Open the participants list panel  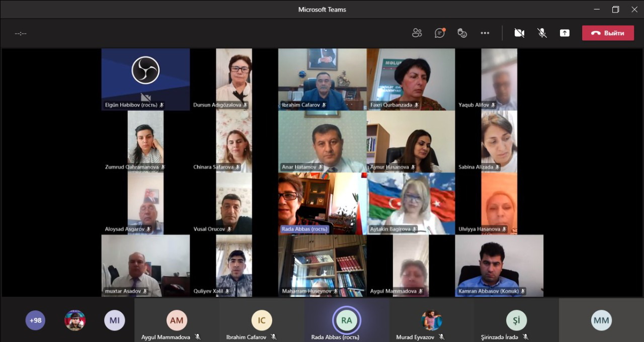pos(417,33)
